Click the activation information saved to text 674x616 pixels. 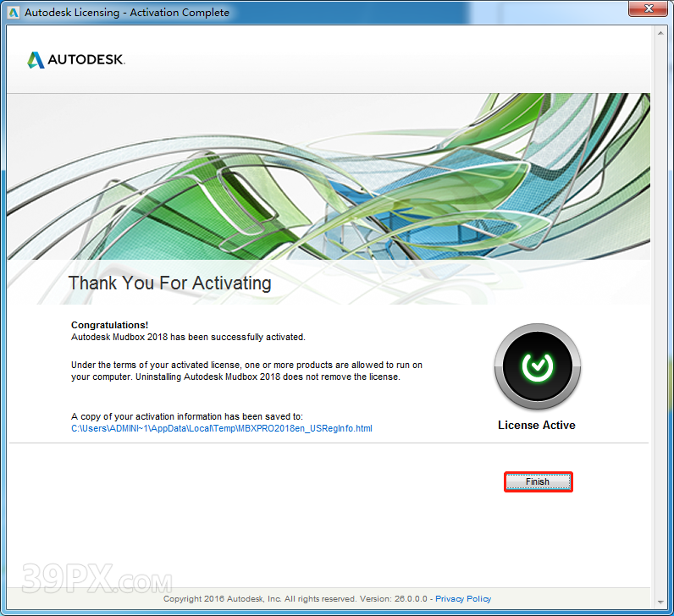click(186, 416)
